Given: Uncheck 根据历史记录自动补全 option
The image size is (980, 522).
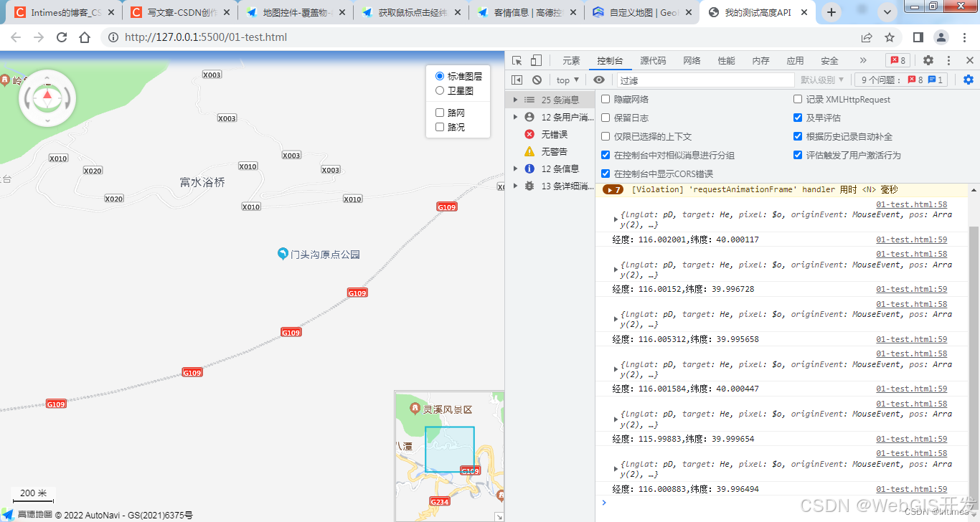Looking at the screenshot, I should (798, 136).
